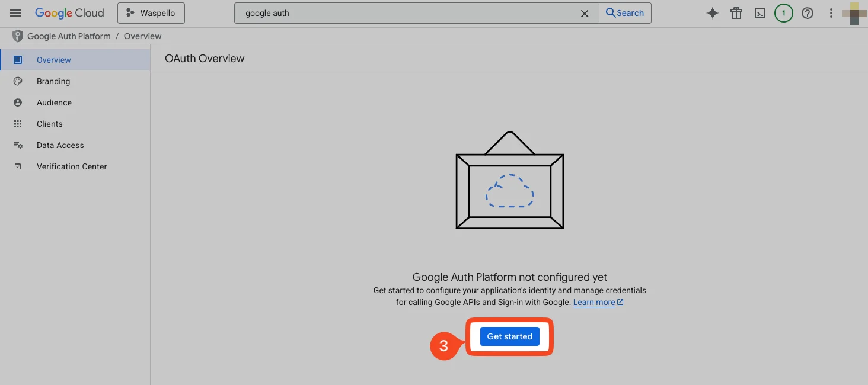The height and width of the screenshot is (385, 868).
Task: Click the account avatar in the top-right corner
Action: pos(854,13)
